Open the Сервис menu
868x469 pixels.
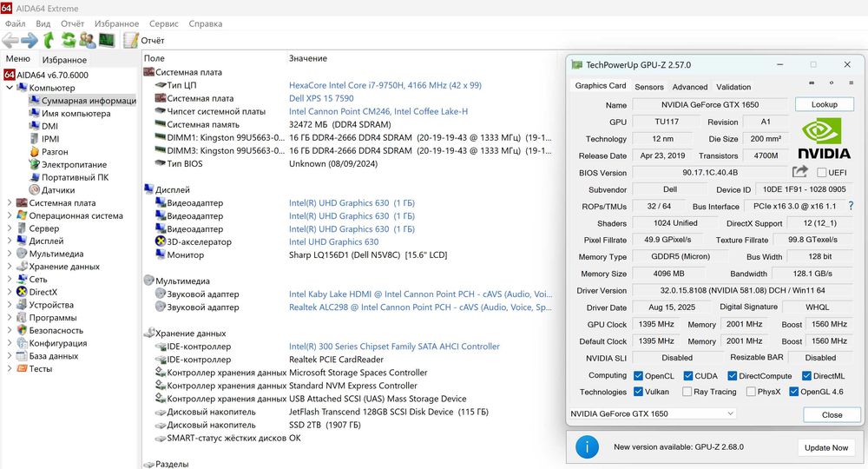[x=163, y=23]
